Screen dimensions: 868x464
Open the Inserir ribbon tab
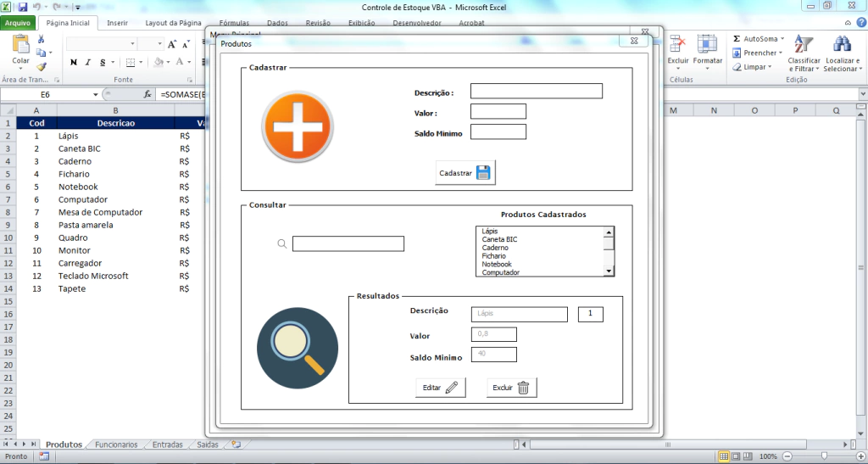117,24
